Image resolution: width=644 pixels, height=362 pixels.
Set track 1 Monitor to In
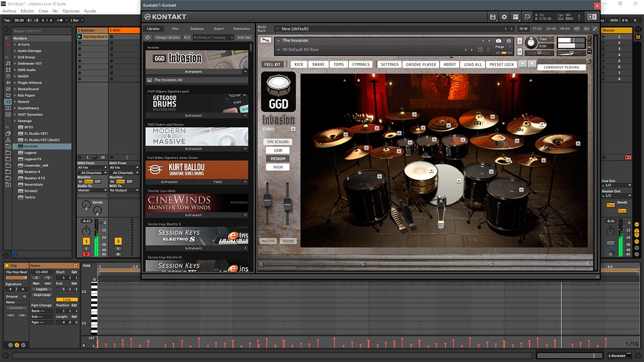pos(80,181)
